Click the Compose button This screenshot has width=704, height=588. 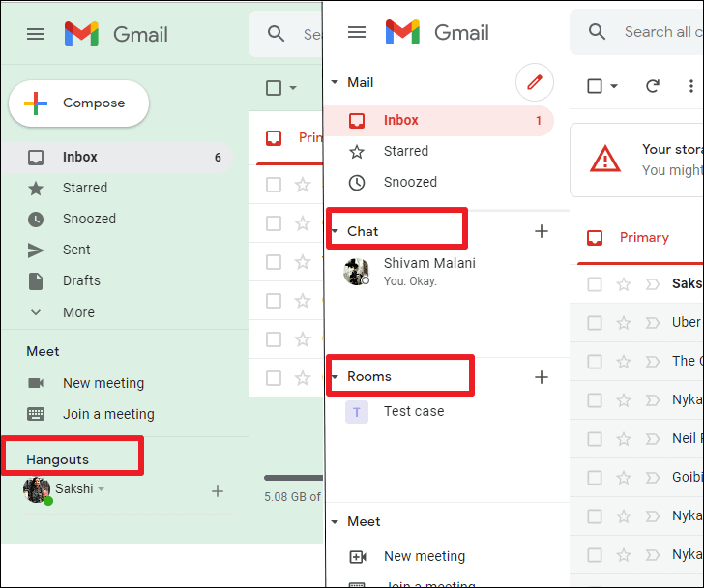pyautogui.click(x=79, y=103)
